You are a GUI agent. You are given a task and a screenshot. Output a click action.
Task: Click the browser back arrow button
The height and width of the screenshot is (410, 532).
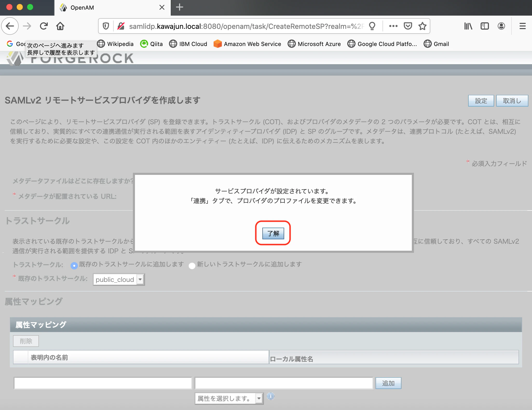10,26
